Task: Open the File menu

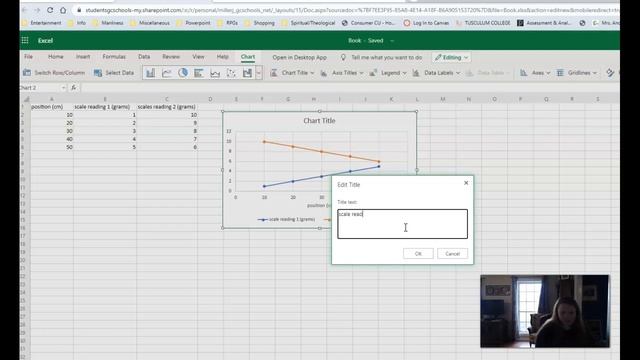Action: coord(29,57)
